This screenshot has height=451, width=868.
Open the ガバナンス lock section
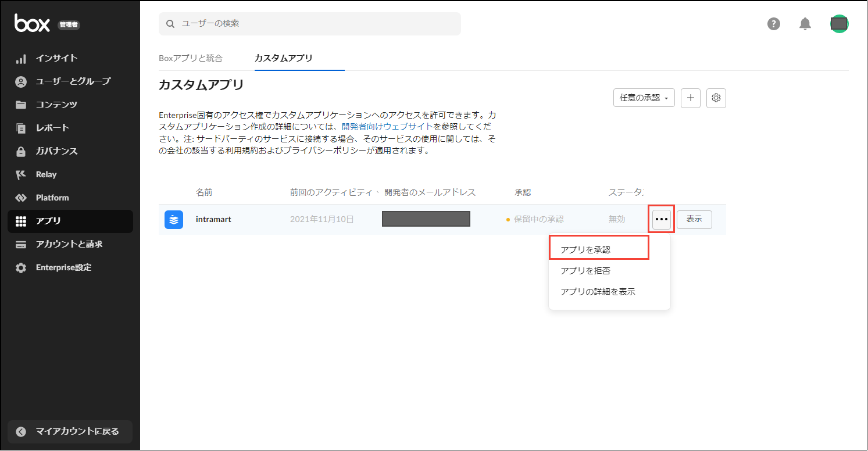(56, 151)
